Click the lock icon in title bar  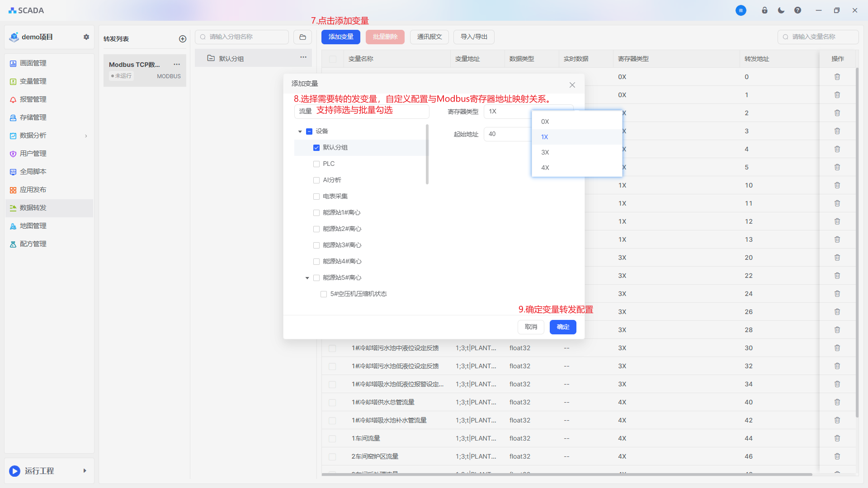point(764,10)
